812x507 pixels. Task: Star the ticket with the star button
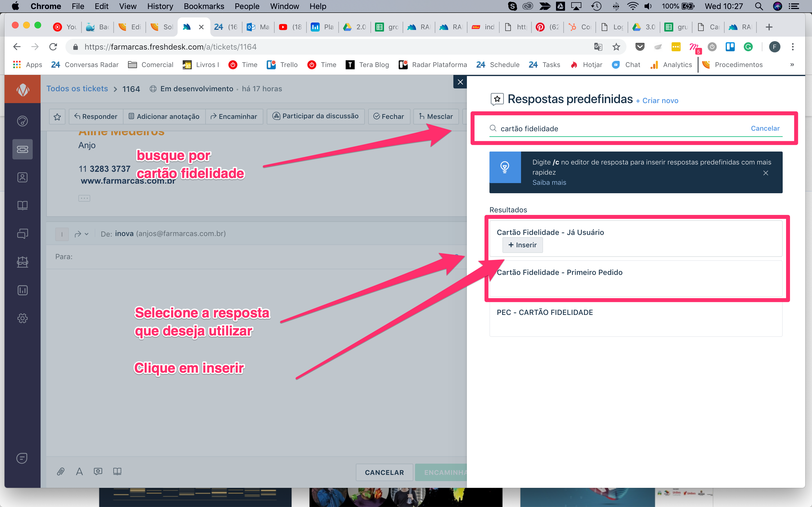point(58,117)
